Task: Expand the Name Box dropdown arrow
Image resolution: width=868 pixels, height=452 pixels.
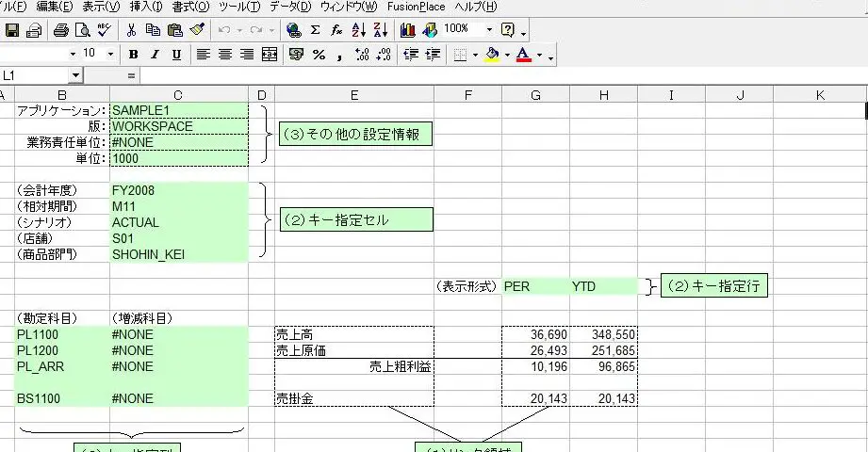Action: [75, 75]
